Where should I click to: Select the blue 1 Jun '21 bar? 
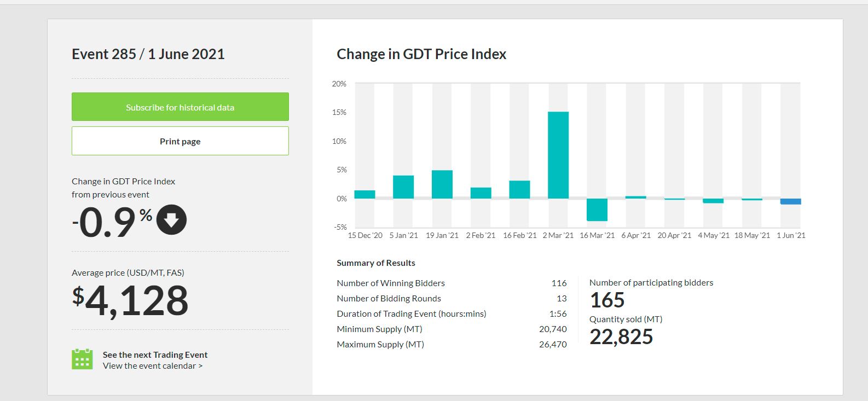pyautogui.click(x=791, y=201)
